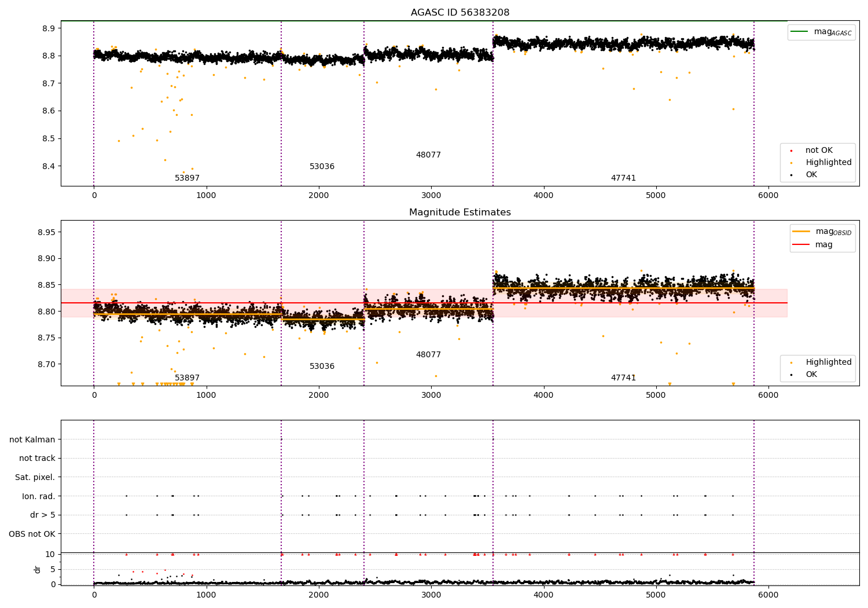
Task: Click the 8.95 y-axis tick label
Action: 47,233
